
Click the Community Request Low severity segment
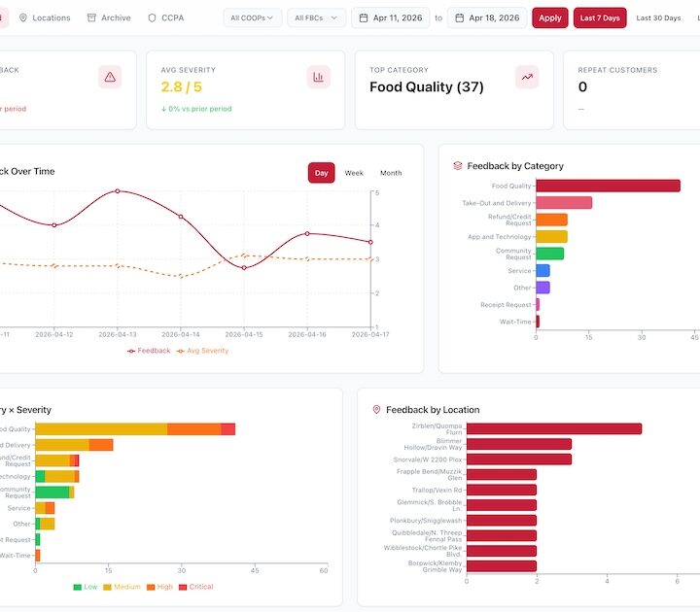pos(52,493)
